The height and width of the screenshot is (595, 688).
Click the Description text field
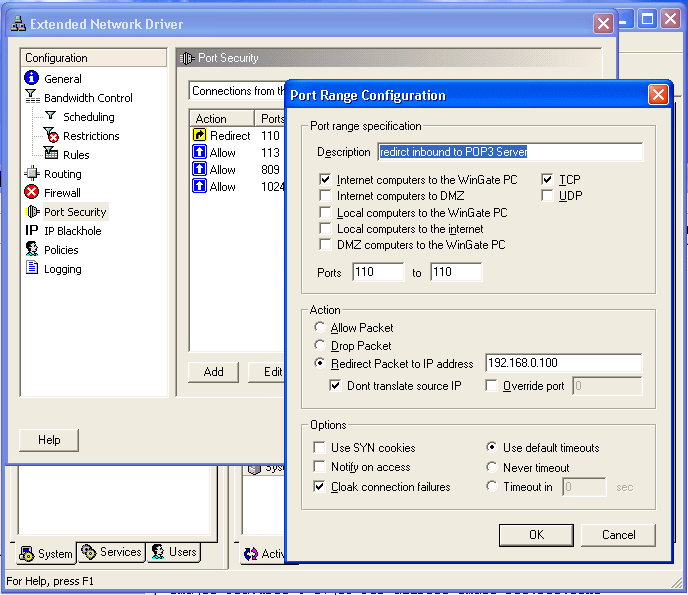510,152
